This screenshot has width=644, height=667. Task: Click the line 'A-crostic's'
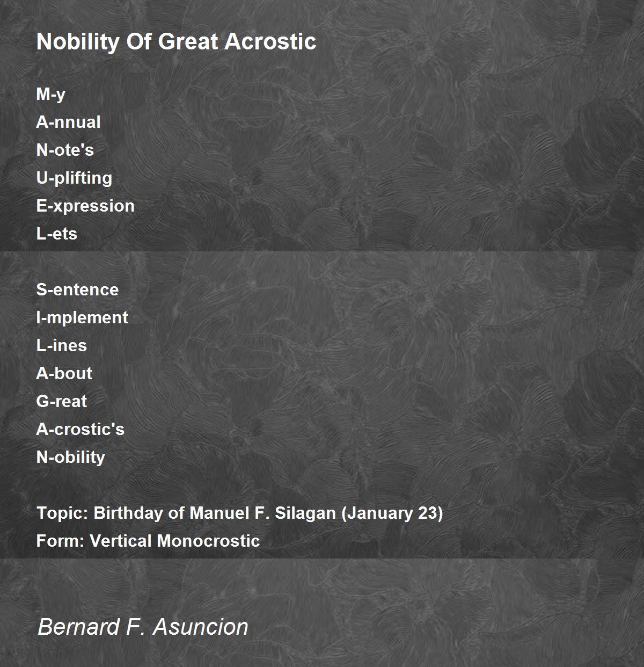(x=80, y=430)
